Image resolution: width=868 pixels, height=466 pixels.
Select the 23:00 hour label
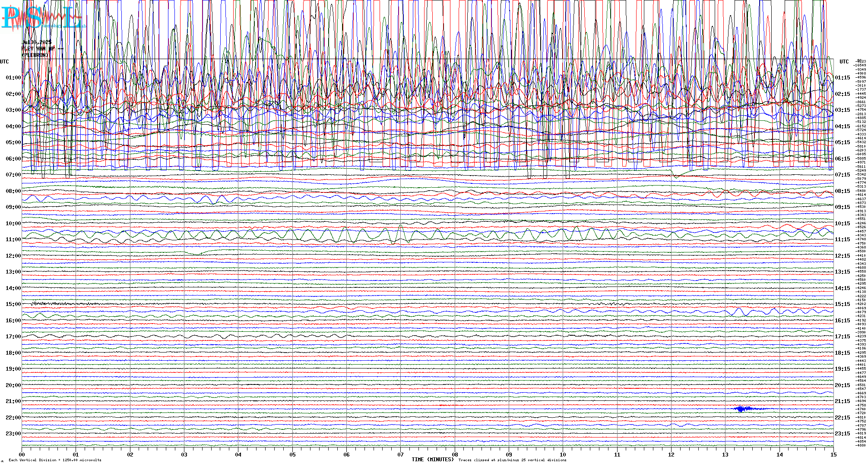[13, 434]
